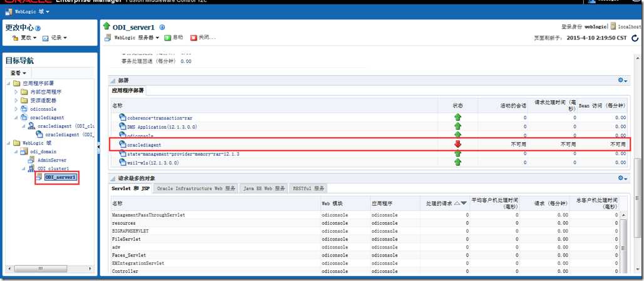Open gear options of 请求最多的对象 section
Viewport: 644px width, 281px height.
point(623,178)
